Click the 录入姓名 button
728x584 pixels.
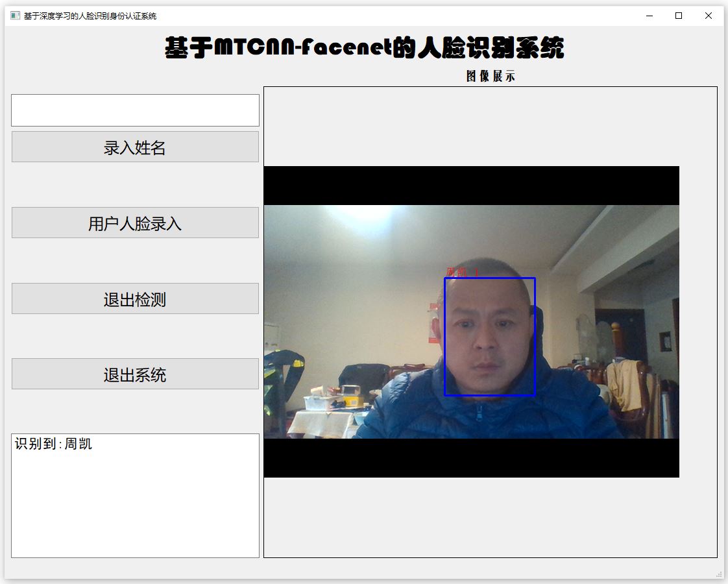tap(135, 147)
